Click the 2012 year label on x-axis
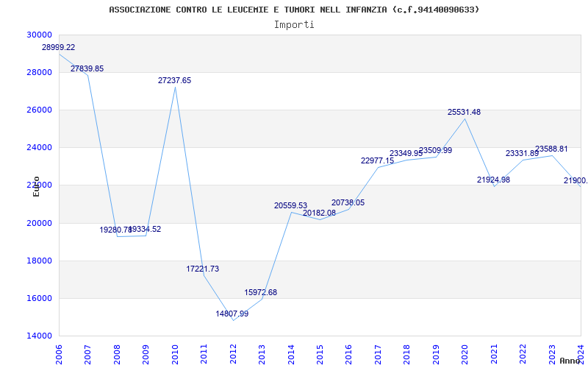Image resolution: width=588 pixels, height=368 pixels. (233, 355)
